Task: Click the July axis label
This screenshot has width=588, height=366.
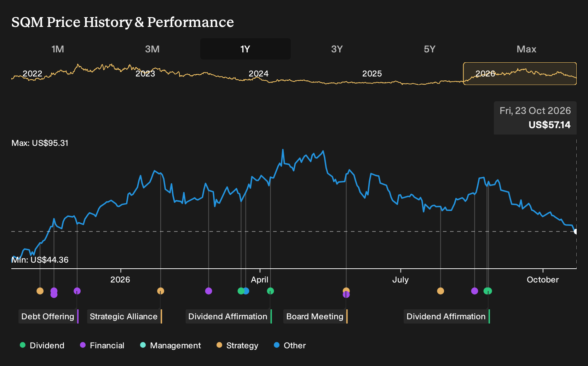Action: point(400,280)
